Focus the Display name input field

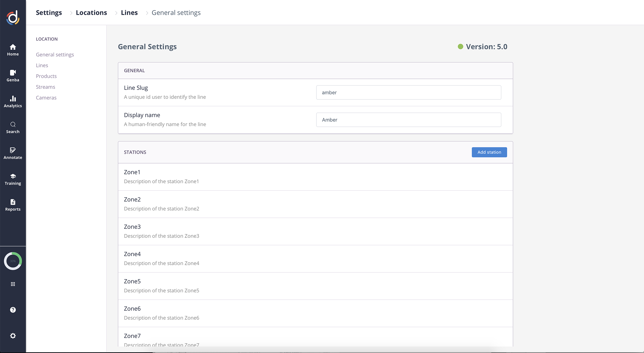(x=409, y=120)
